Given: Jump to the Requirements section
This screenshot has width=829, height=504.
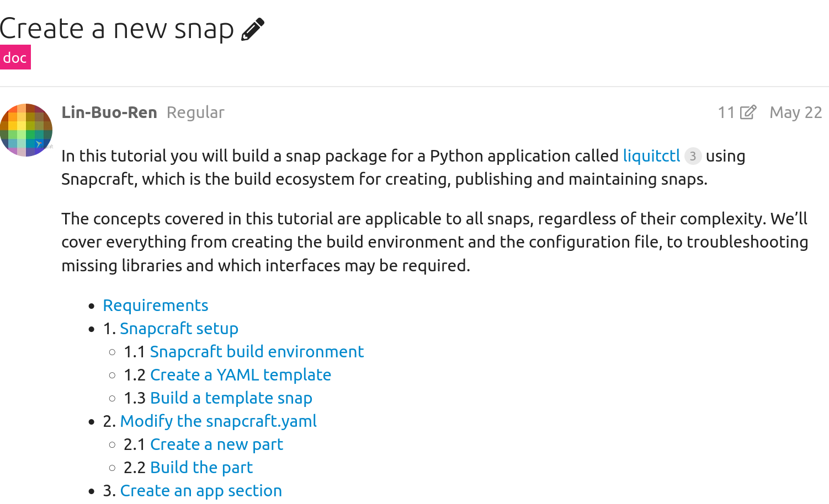Looking at the screenshot, I should [x=156, y=305].
